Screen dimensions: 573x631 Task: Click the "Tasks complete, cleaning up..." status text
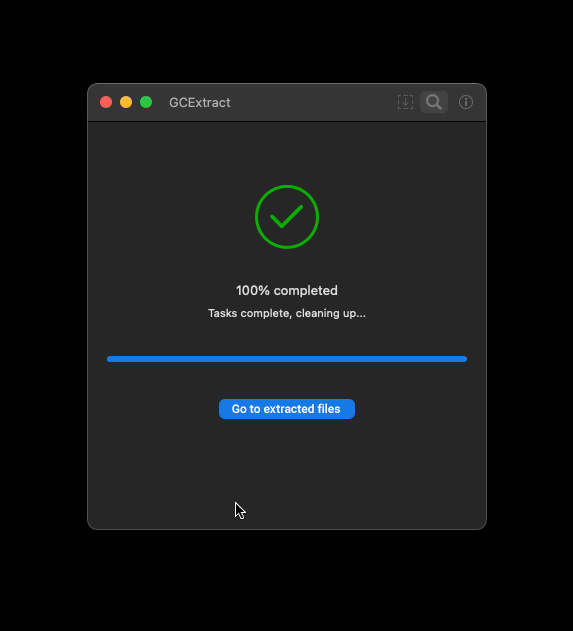(287, 313)
